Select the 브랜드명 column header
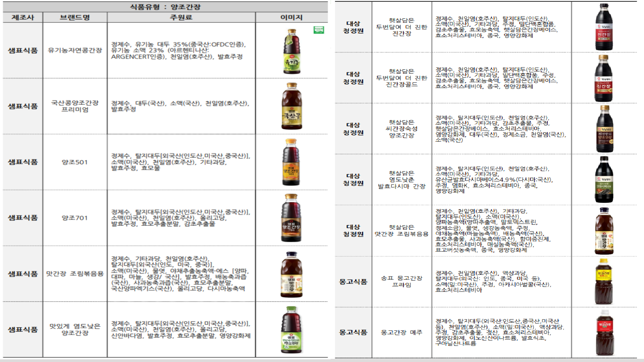The width and height of the screenshot is (644, 362). tap(75, 17)
